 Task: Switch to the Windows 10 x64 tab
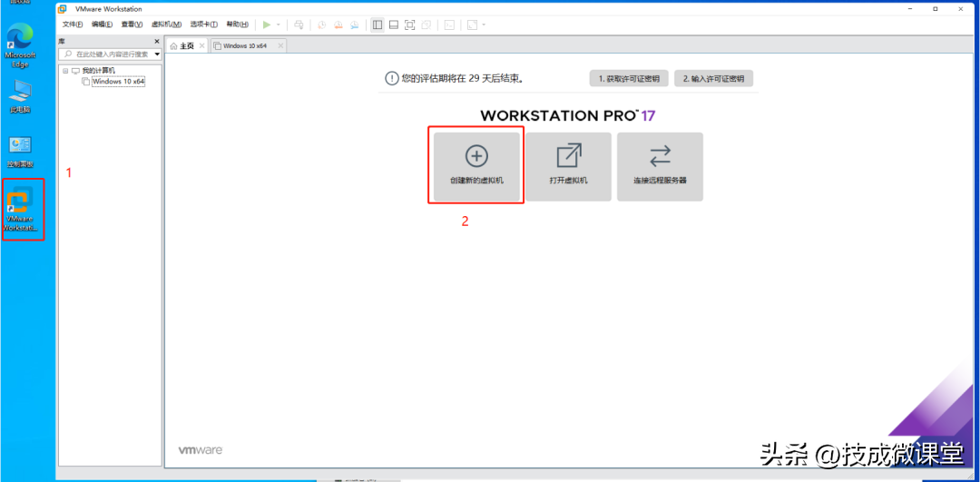[x=244, y=45]
